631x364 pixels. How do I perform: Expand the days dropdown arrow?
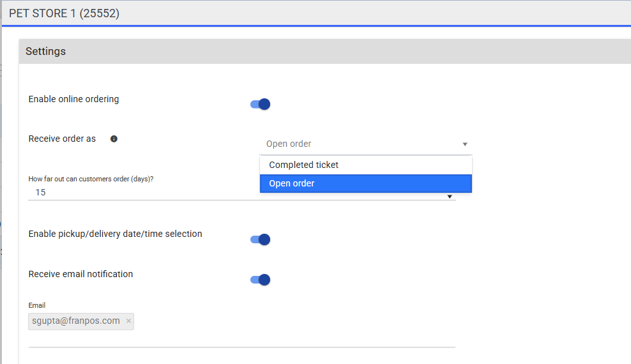(x=450, y=196)
